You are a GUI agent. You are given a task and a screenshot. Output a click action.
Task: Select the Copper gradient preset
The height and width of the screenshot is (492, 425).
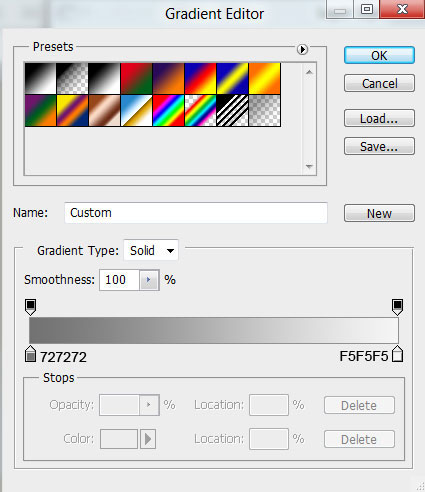pos(104,111)
